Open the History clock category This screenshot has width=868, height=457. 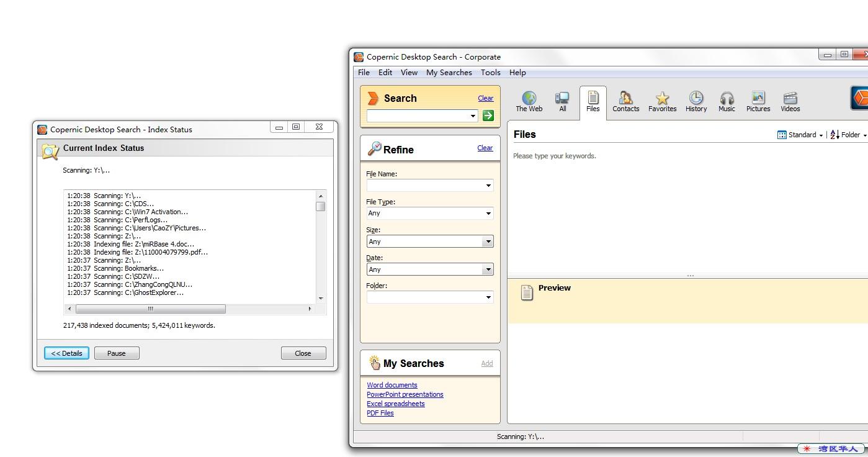(x=696, y=102)
